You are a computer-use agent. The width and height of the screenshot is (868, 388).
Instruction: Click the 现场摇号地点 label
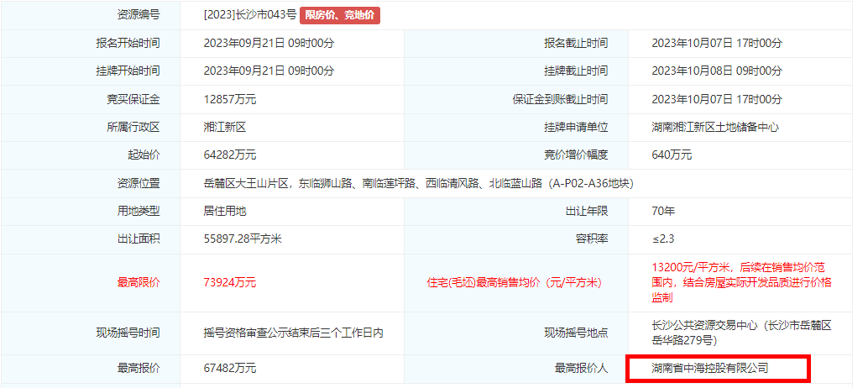pyautogui.click(x=576, y=333)
